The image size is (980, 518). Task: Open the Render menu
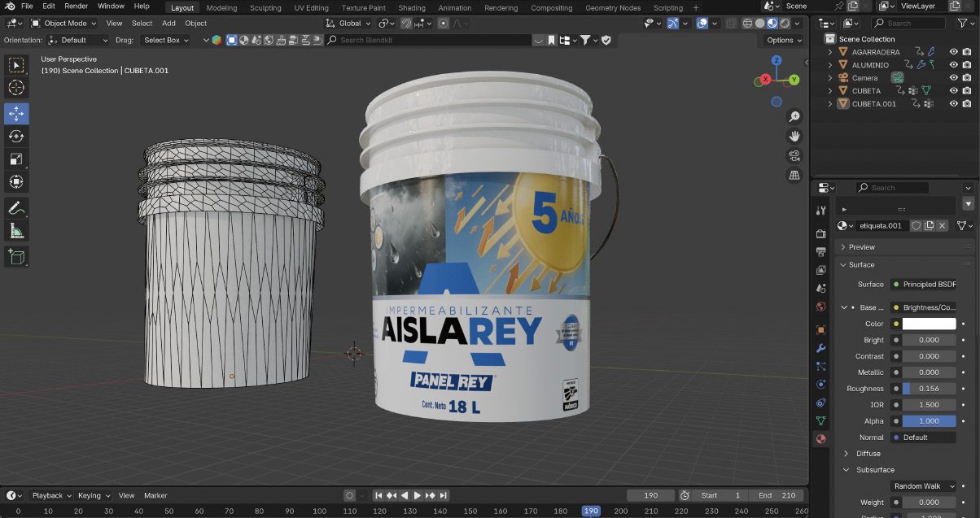tap(76, 7)
